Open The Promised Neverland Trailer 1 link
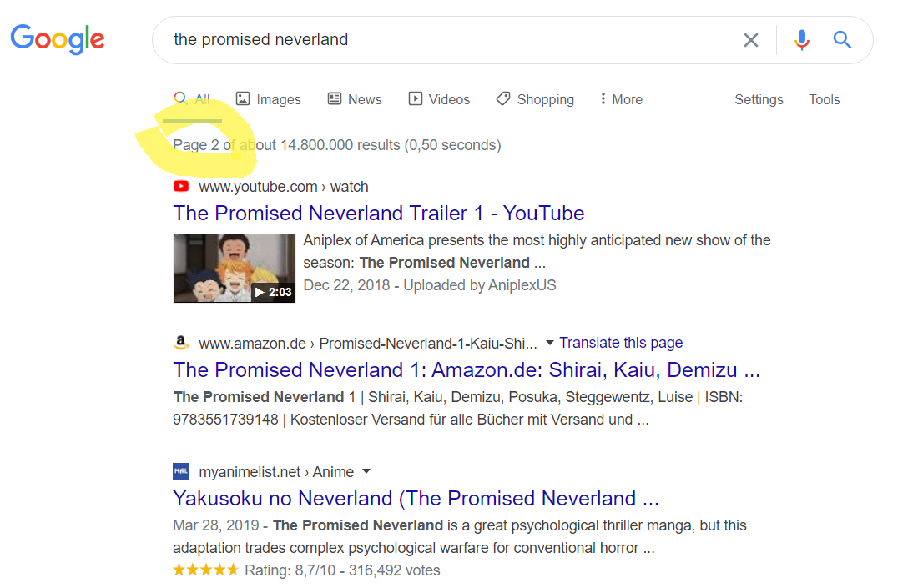 coord(379,213)
